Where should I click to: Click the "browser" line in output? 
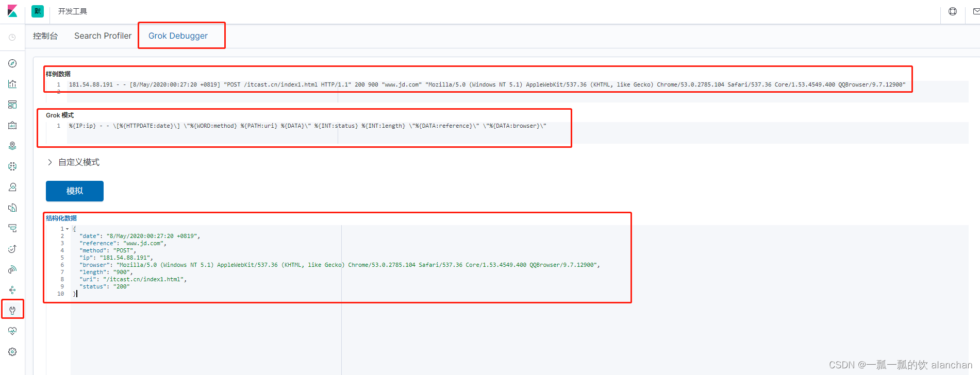pos(340,265)
